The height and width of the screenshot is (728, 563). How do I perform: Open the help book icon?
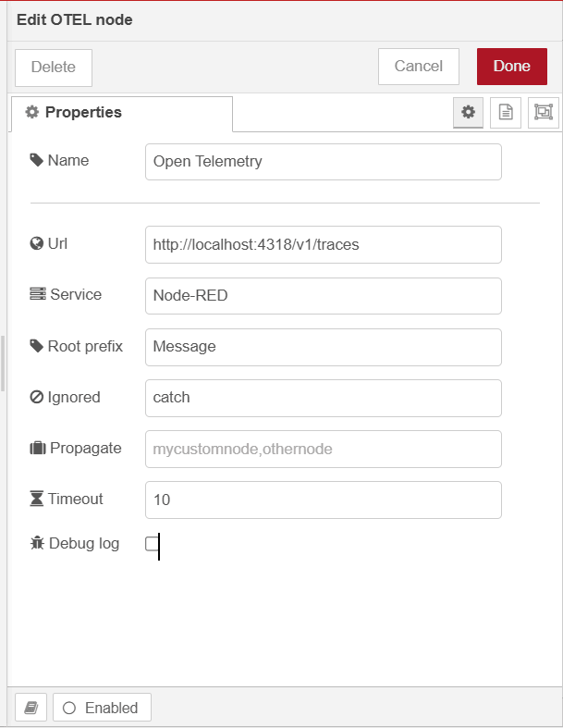point(31,708)
